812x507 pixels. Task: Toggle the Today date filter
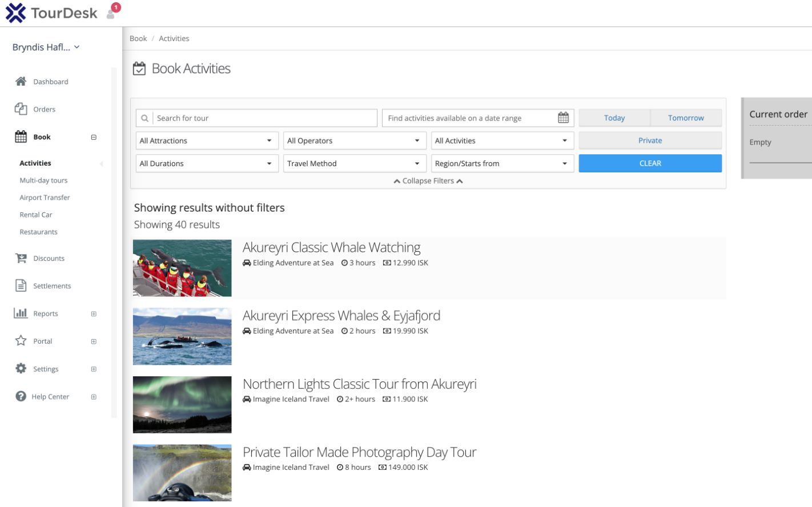coord(614,118)
